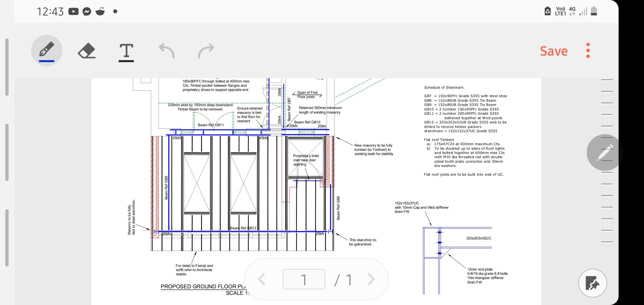Select the pen drawing tool
The width and height of the screenshot is (644, 305).
[47, 51]
